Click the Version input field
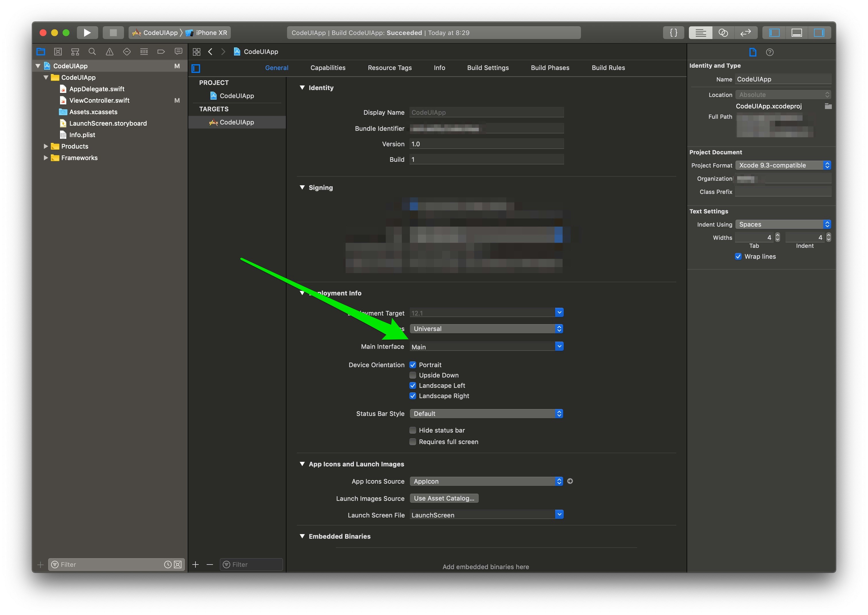The image size is (868, 615). pos(487,144)
